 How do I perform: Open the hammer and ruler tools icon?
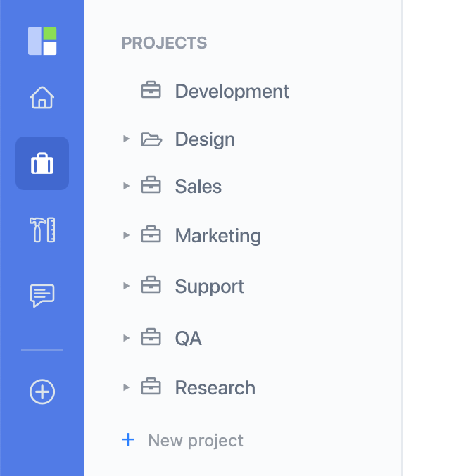pos(42,230)
